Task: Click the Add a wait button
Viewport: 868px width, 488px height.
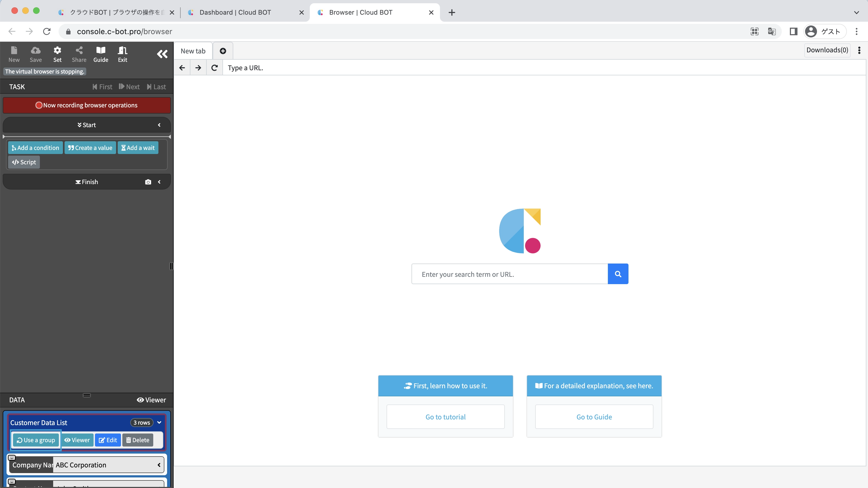Action: pos(138,148)
